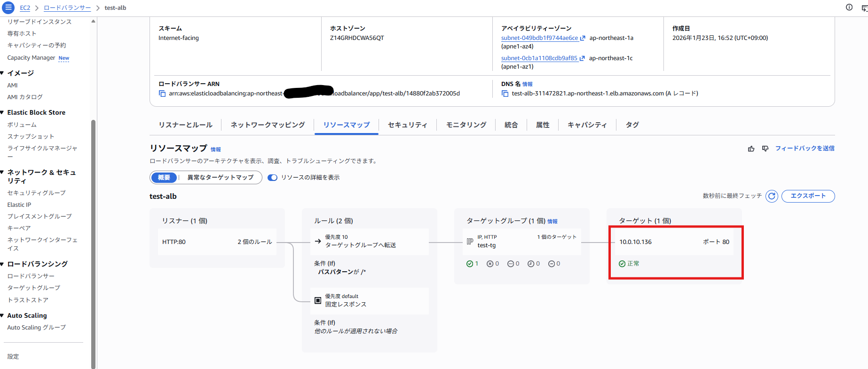Open the セキュリティ tab
The height and width of the screenshot is (369, 868).
coord(407,125)
